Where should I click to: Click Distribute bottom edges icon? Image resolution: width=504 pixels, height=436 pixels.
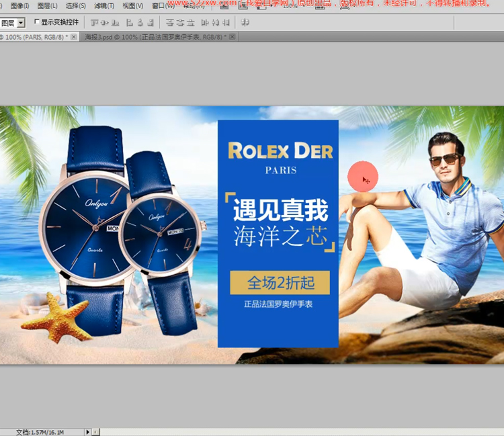pos(191,22)
